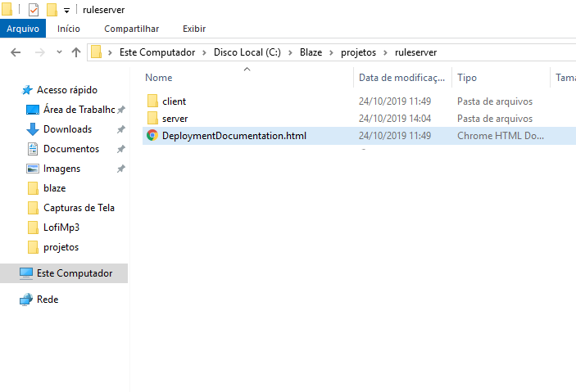The width and height of the screenshot is (576, 392).
Task: Click Capturas de Tela folder icon
Action: [33, 208]
